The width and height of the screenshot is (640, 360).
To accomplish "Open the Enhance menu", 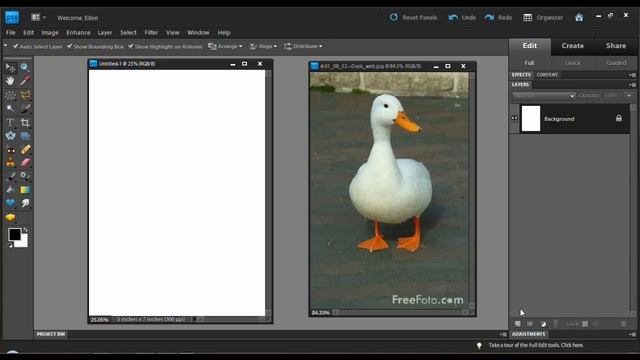I will point(78,33).
